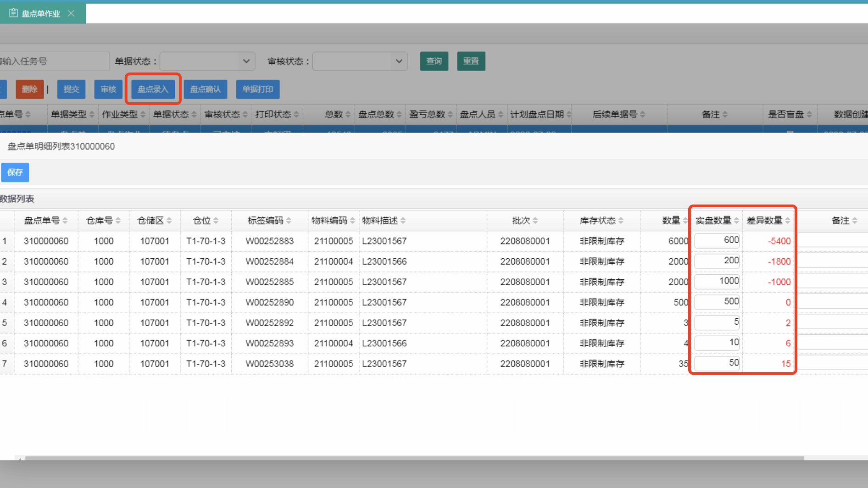Screen dimensions: 868x488
Task: Open the 单据状态 dropdown
Action: (x=207, y=61)
